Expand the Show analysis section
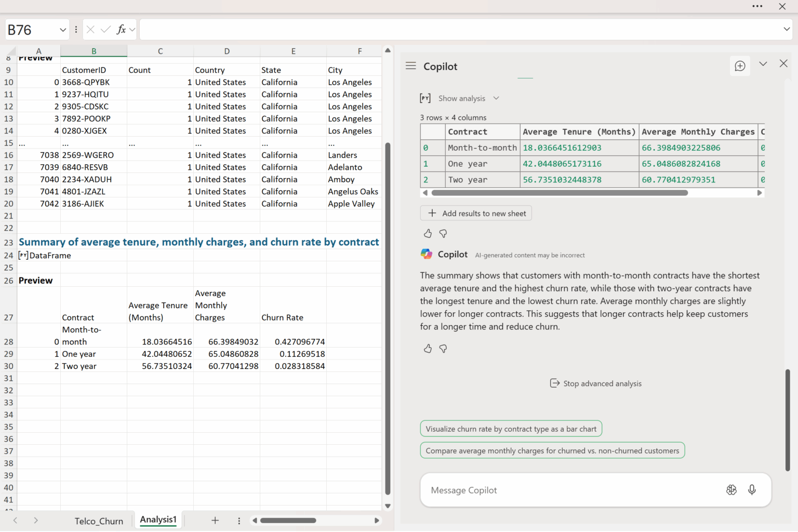The image size is (798, 532). [x=461, y=98]
